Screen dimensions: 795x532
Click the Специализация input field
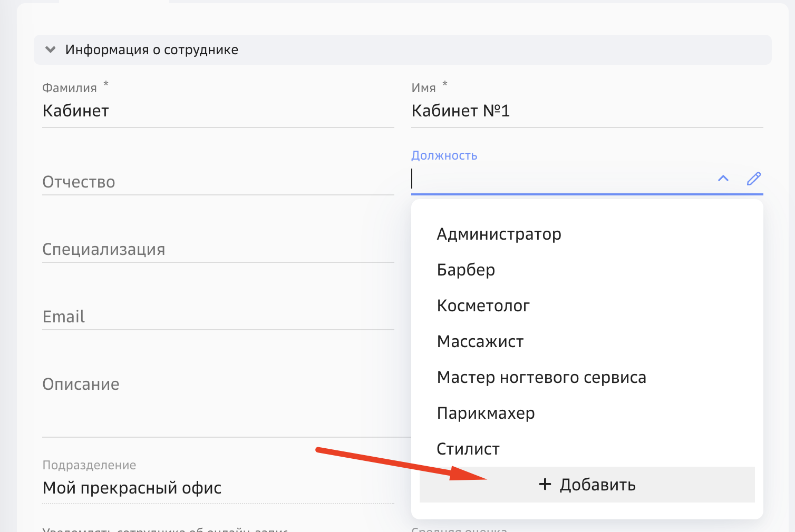[x=211, y=249]
